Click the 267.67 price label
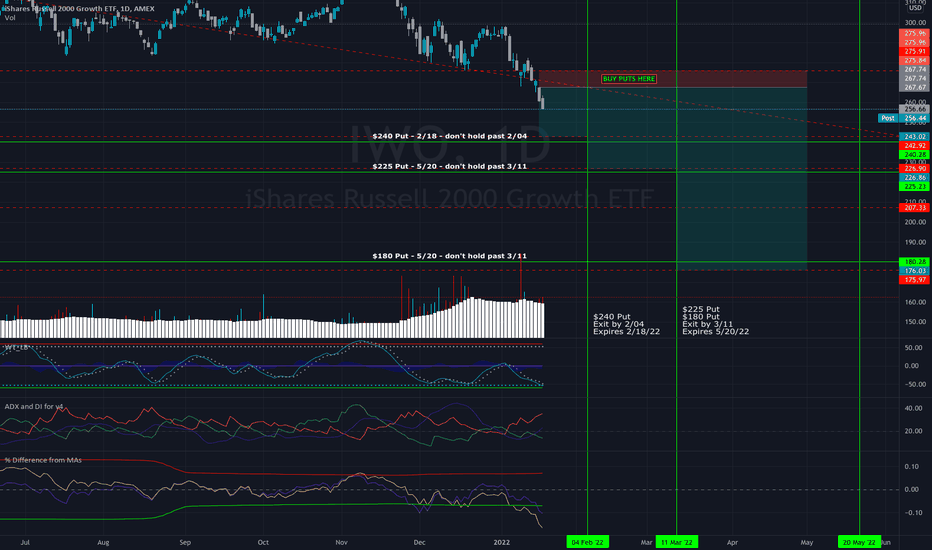The image size is (932, 550). (x=915, y=87)
